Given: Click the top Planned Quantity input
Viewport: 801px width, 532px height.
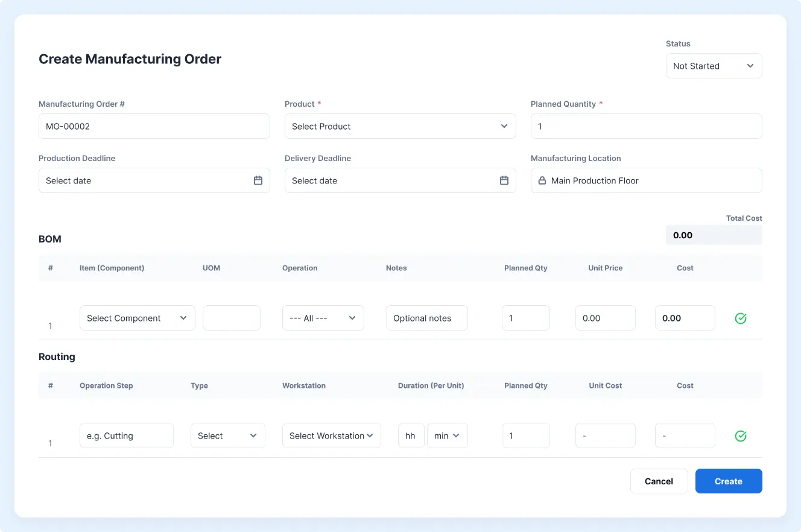Looking at the screenshot, I should [647, 126].
